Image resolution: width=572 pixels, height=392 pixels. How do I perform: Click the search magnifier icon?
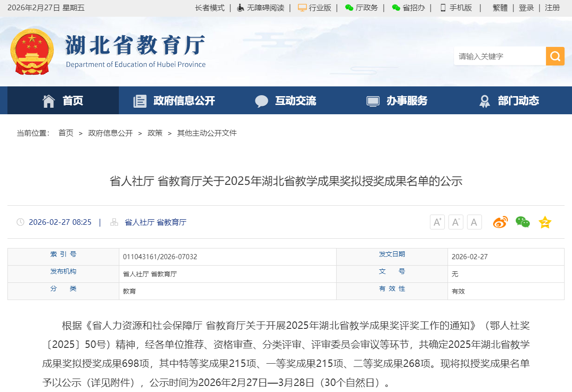pyautogui.click(x=554, y=56)
